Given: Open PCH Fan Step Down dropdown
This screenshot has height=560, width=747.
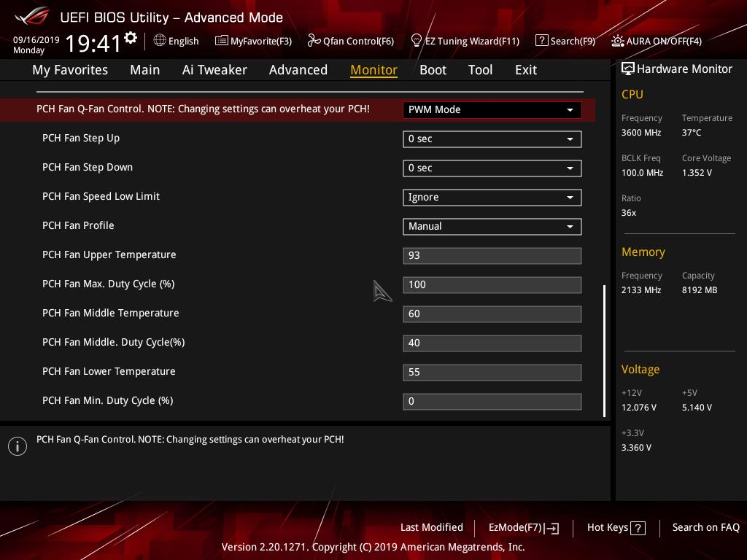Looking at the screenshot, I should 492,168.
